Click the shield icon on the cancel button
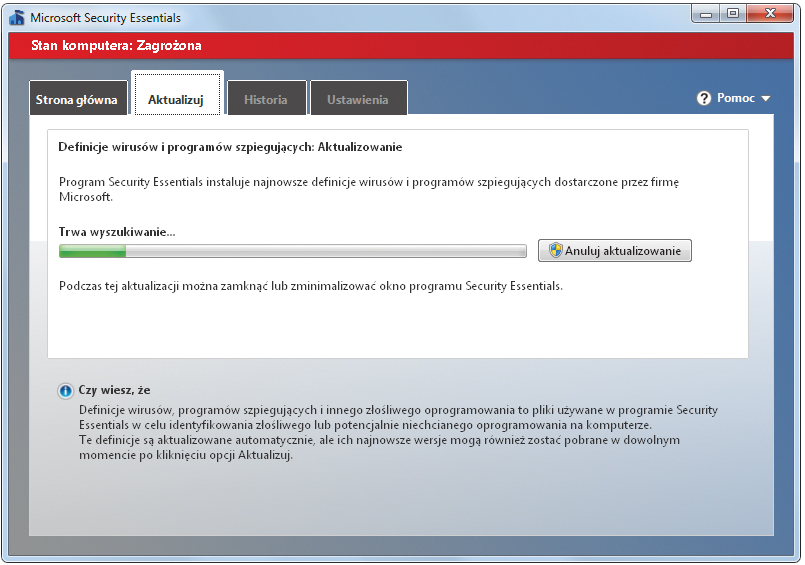The width and height of the screenshot is (805, 565). tap(555, 251)
